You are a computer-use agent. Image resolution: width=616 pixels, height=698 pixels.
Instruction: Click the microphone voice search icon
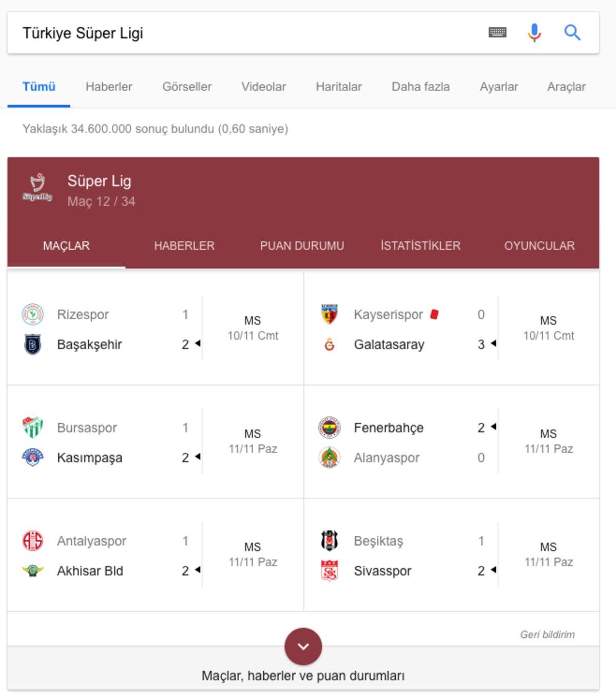tap(534, 32)
